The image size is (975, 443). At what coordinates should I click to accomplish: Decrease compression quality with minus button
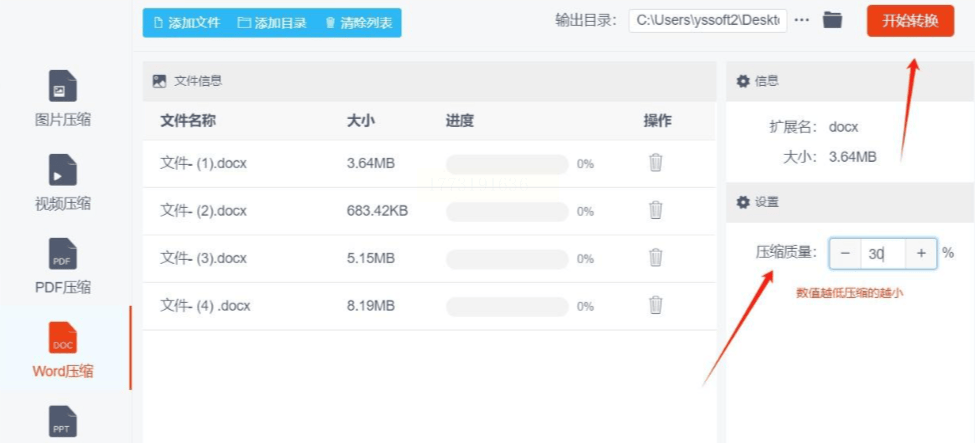tap(845, 254)
